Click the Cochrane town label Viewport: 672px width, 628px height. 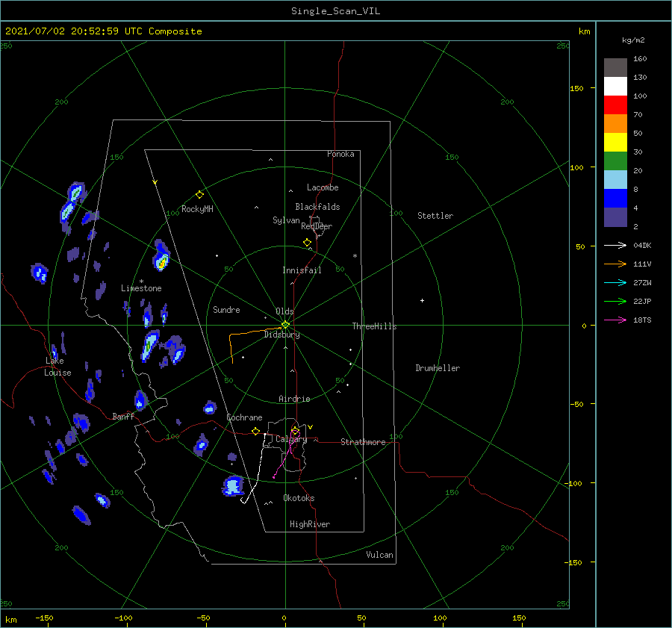point(244,417)
